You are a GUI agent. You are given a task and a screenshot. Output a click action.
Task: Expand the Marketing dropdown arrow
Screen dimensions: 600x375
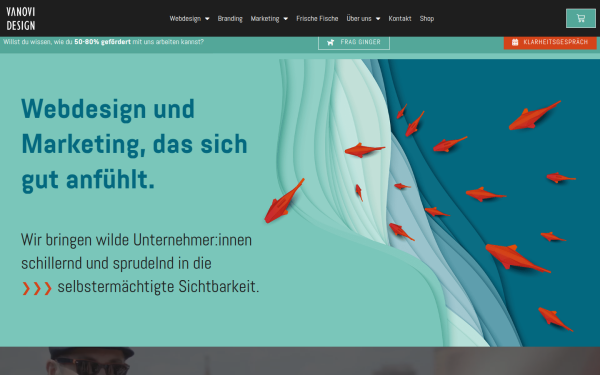click(x=285, y=19)
